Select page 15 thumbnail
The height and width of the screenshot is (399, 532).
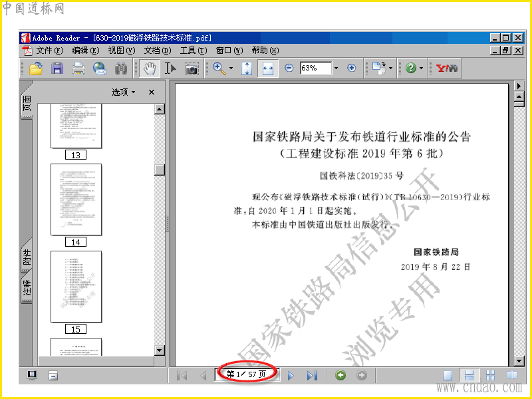point(76,287)
